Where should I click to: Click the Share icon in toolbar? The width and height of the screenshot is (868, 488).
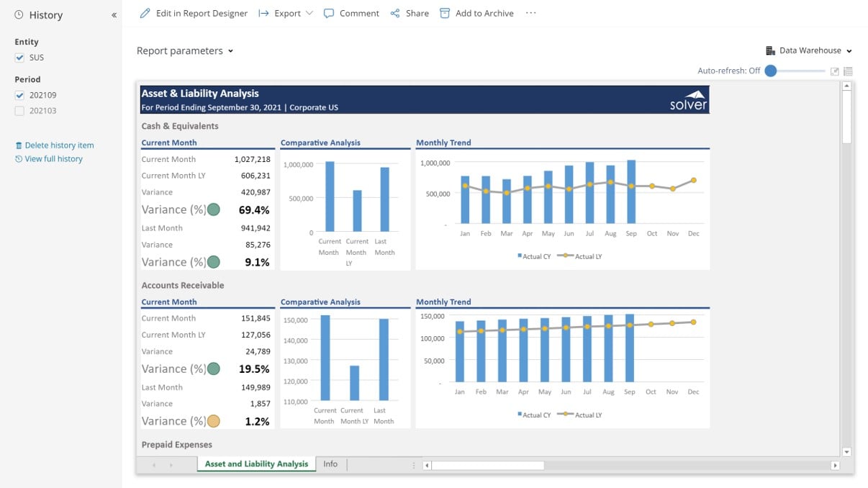(x=395, y=14)
